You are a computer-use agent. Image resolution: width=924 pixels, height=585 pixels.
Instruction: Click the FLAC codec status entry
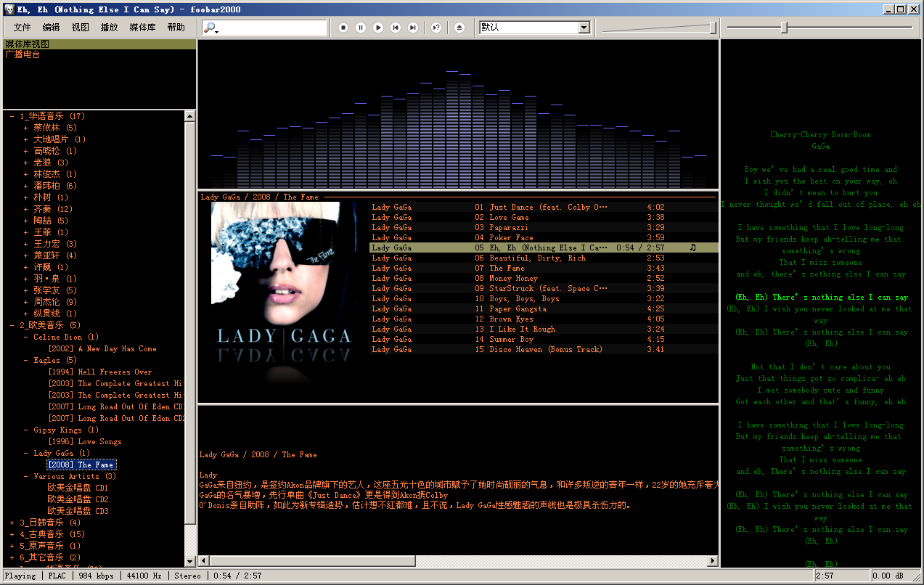tap(57, 576)
